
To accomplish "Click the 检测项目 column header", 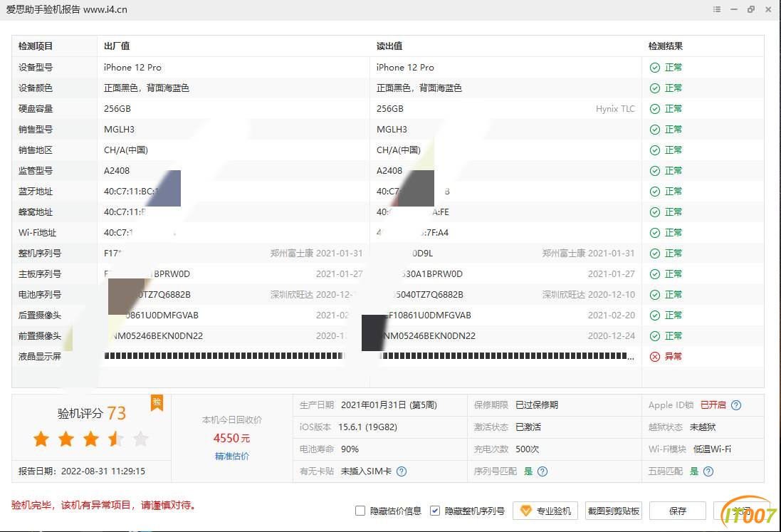I will point(36,46).
